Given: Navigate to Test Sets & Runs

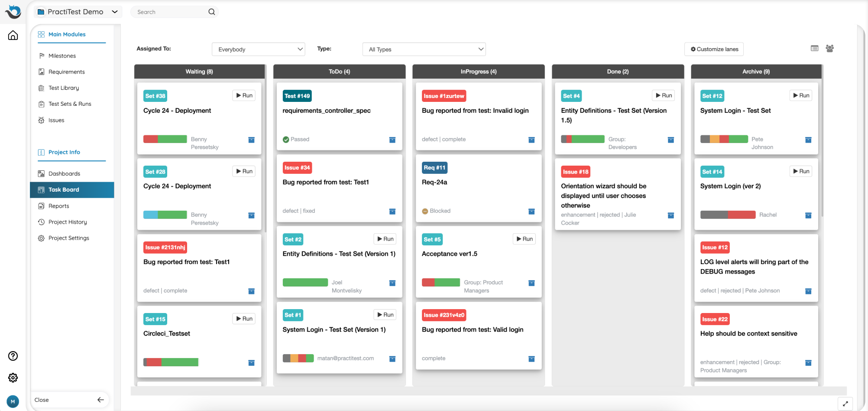Looking at the screenshot, I should (69, 104).
